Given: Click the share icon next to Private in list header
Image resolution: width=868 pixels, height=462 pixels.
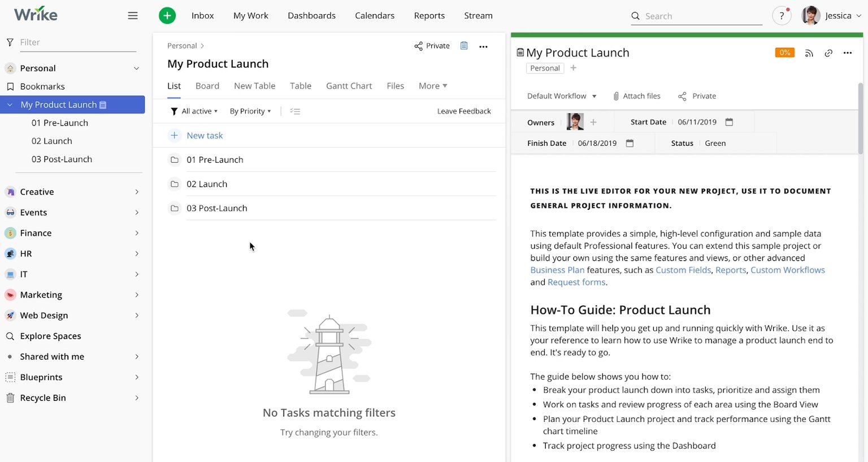Looking at the screenshot, I should tap(418, 46).
